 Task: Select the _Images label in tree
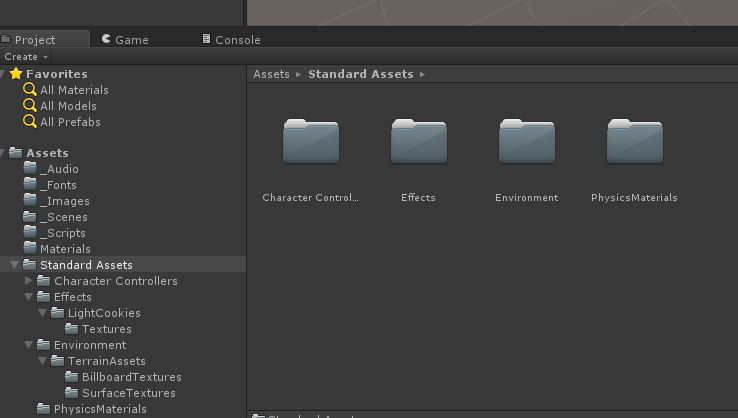click(x=65, y=201)
